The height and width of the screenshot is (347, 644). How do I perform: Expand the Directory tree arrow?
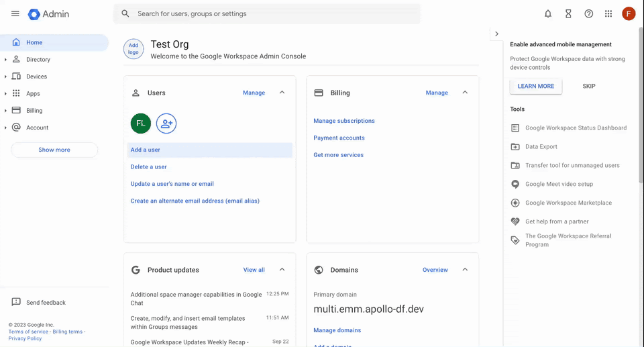[5, 60]
